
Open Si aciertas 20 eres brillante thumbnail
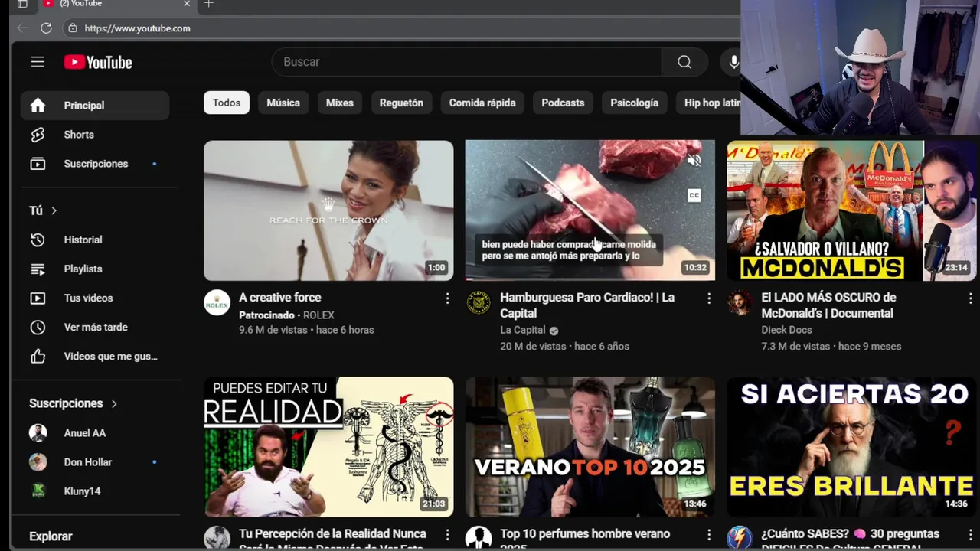853,447
